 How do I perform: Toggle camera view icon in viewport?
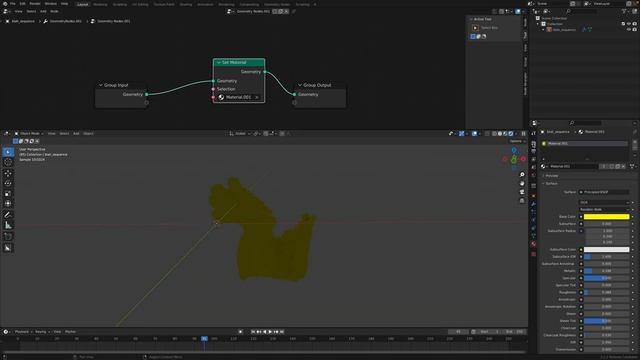pyautogui.click(x=522, y=192)
